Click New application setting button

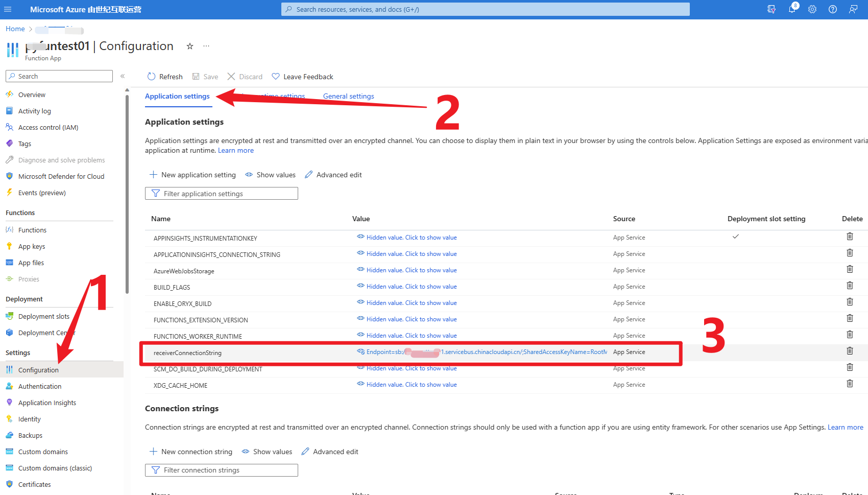pos(192,175)
